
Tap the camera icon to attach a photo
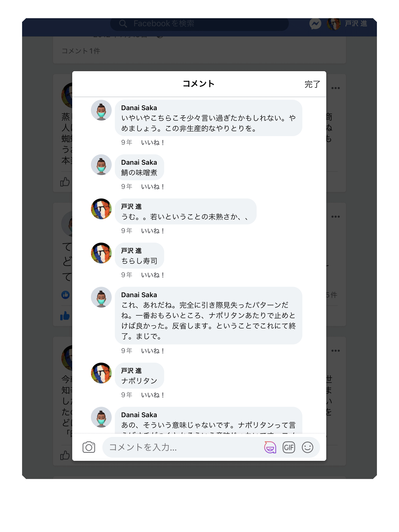(89, 447)
